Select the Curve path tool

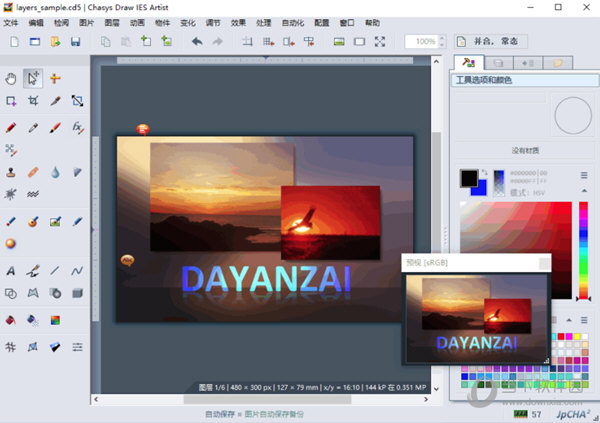click(77, 271)
